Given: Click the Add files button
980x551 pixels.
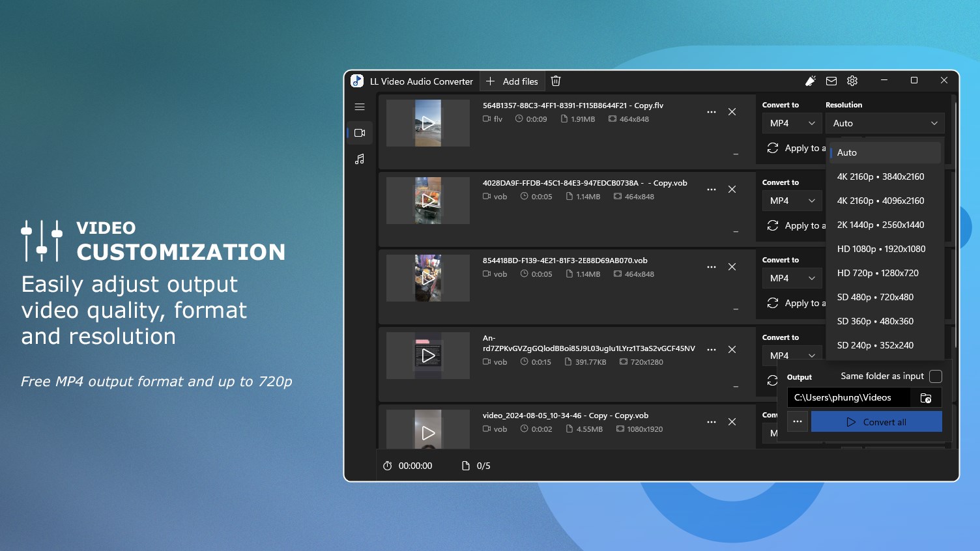Looking at the screenshot, I should pyautogui.click(x=512, y=81).
